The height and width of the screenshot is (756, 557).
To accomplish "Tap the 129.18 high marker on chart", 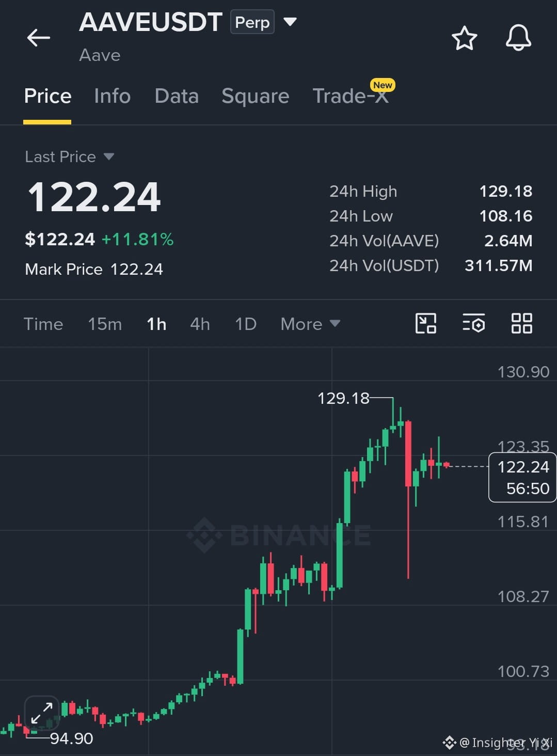I will [x=344, y=398].
